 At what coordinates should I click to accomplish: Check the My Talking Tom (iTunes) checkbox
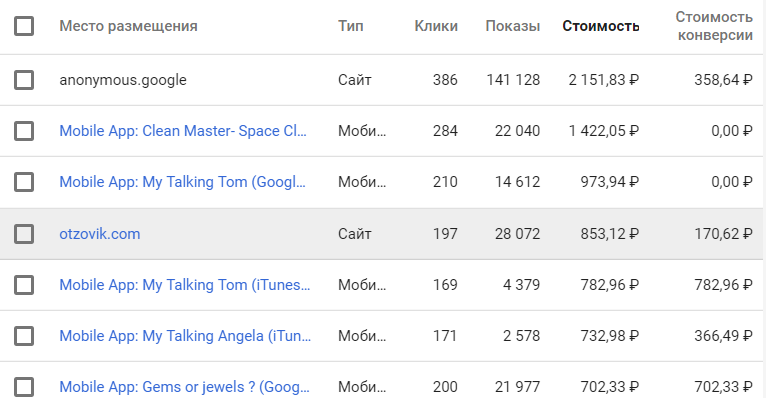point(24,285)
